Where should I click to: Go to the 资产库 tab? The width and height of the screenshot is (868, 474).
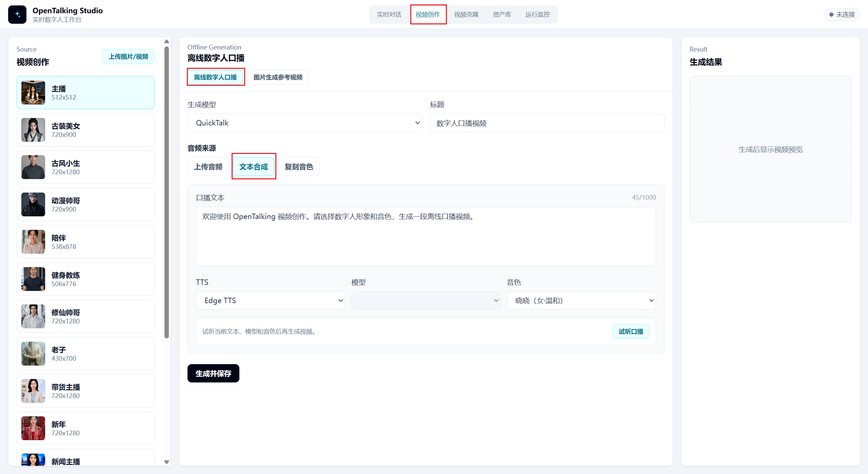(x=502, y=15)
